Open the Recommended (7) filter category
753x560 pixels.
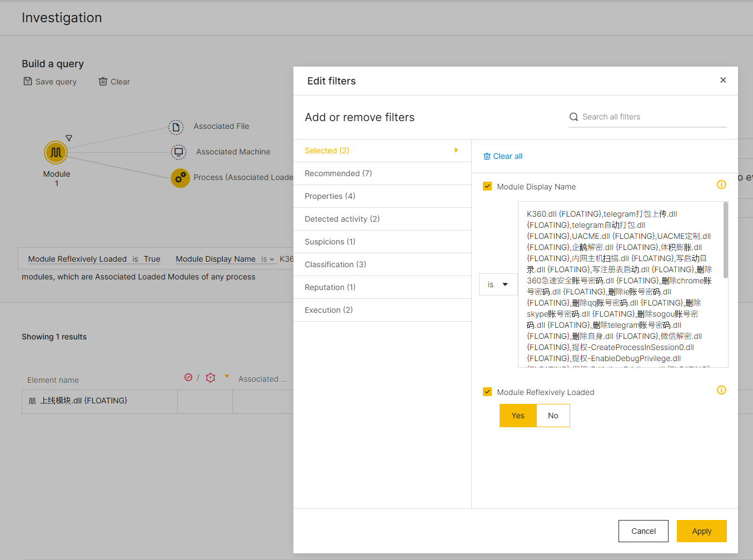tap(382, 173)
